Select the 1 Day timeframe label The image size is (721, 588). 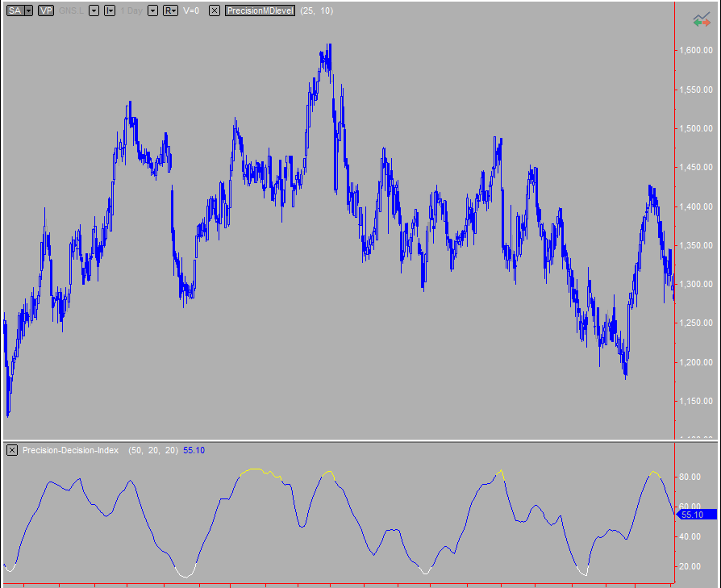pos(131,10)
